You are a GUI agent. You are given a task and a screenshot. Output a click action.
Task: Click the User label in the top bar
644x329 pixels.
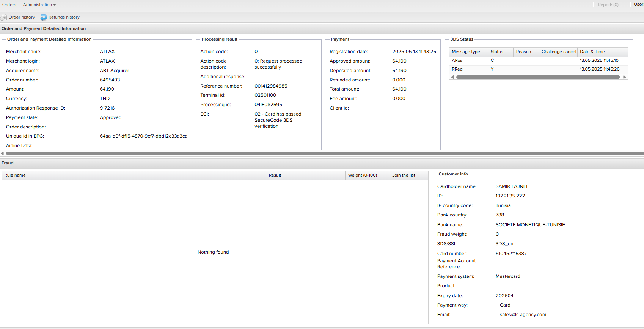click(639, 5)
